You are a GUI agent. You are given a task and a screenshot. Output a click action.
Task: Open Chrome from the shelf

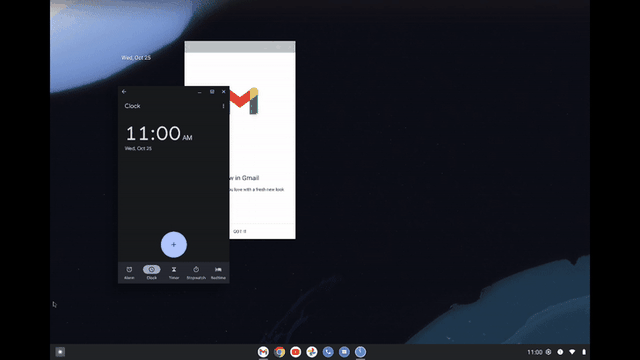(280, 351)
